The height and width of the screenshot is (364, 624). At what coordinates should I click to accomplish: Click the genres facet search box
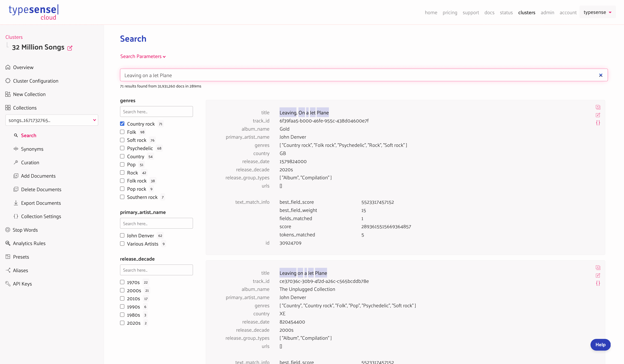[156, 112]
